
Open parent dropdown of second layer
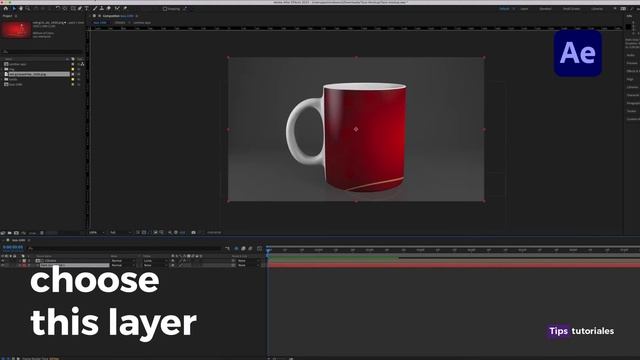coord(248,265)
